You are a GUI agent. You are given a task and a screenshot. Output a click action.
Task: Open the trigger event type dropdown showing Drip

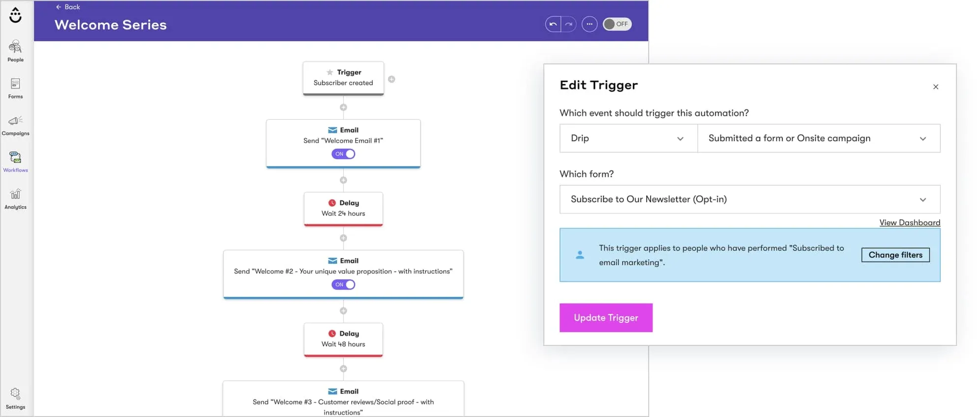[628, 138]
